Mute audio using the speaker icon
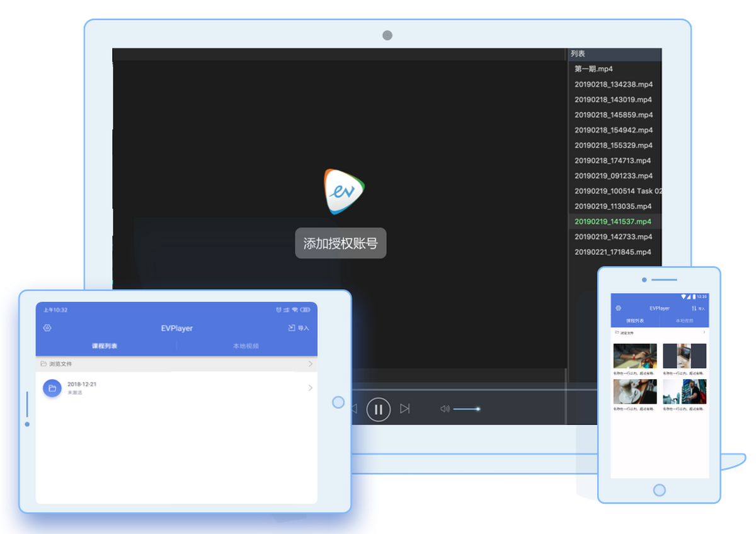This screenshot has height=534, width=756. [445, 409]
